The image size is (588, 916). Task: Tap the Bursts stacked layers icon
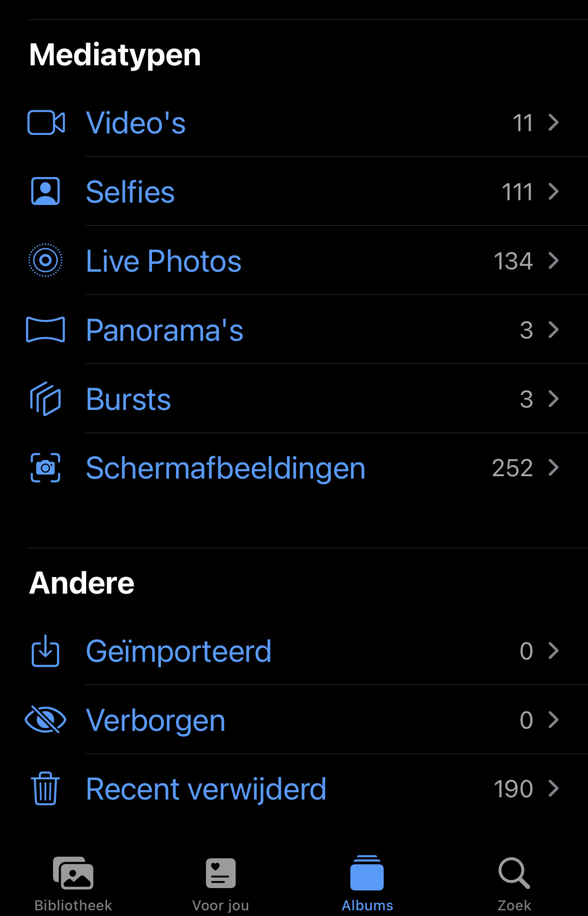45,399
